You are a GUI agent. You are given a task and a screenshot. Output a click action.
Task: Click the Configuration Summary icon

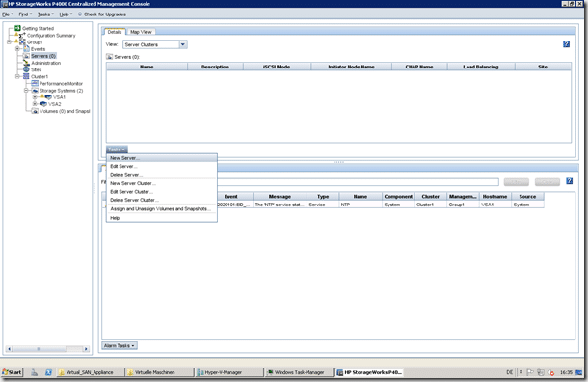click(x=22, y=36)
